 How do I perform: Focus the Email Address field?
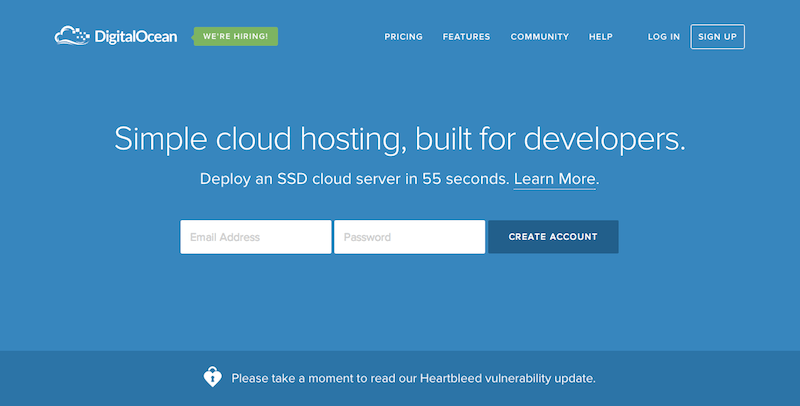click(256, 237)
